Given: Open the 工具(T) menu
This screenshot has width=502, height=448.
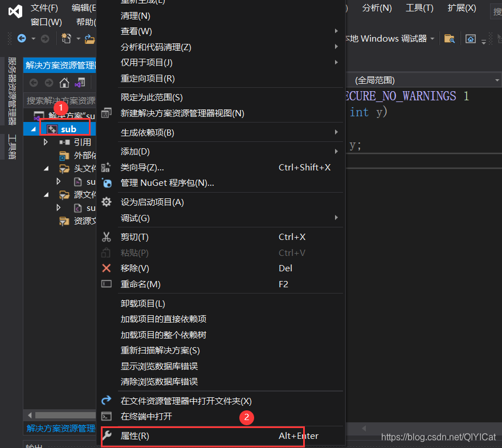Looking at the screenshot, I should point(419,8).
